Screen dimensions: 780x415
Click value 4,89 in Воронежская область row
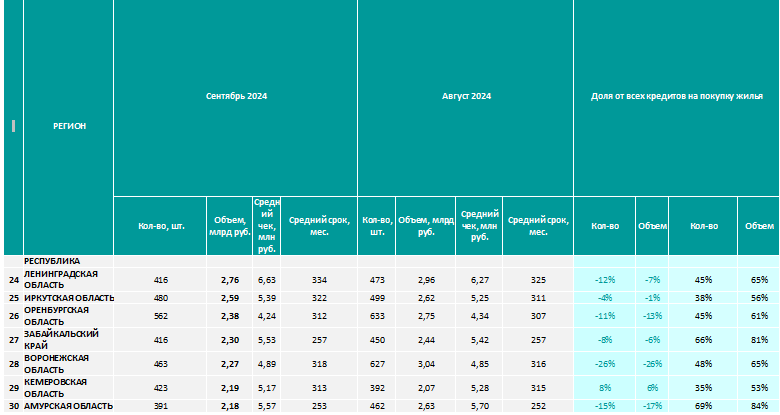[x=267, y=364]
